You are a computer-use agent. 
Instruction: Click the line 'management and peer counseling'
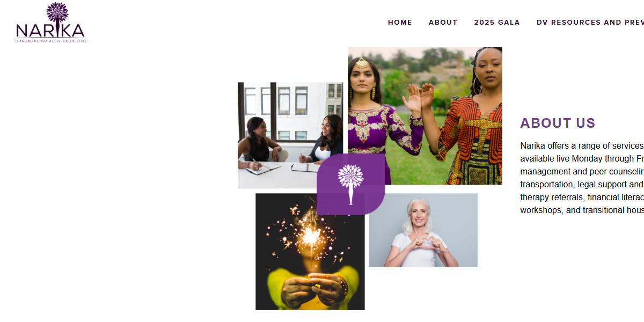tap(582, 171)
